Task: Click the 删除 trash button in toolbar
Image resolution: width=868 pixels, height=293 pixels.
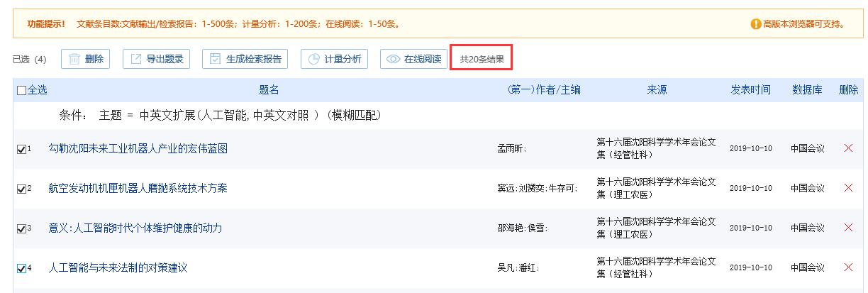Action: coord(85,59)
